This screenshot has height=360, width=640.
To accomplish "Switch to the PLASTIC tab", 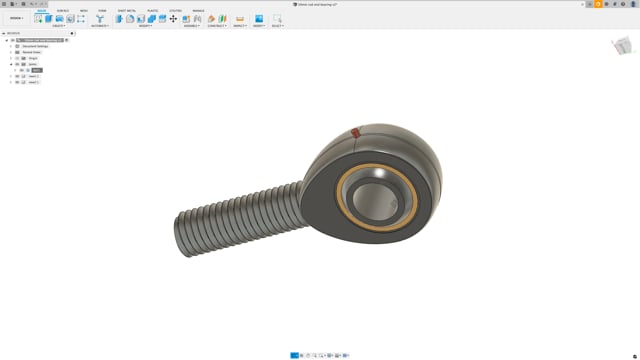I will 153,11.
